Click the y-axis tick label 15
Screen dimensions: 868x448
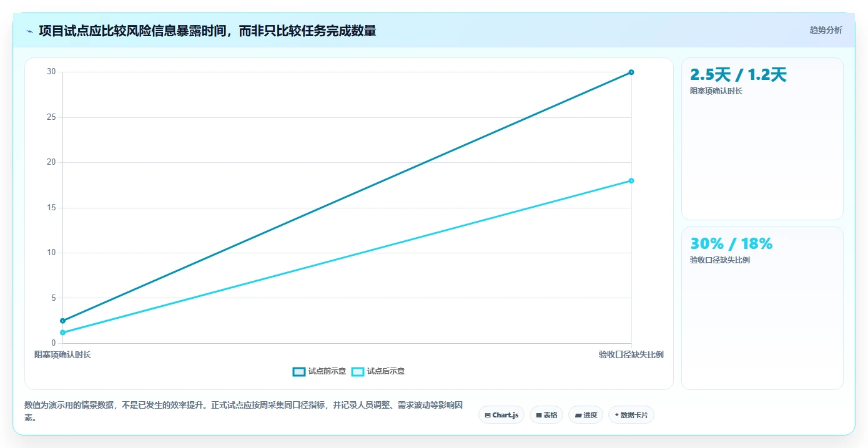coord(51,208)
